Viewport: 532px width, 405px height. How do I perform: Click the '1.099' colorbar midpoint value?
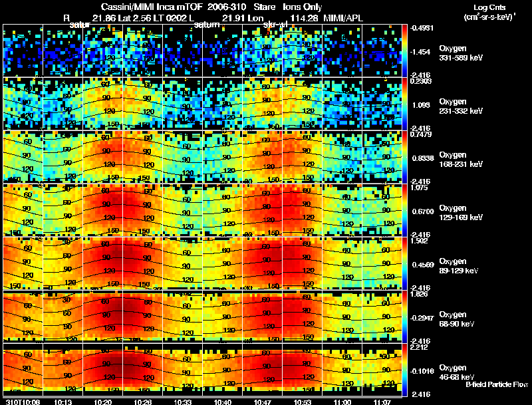421,105
